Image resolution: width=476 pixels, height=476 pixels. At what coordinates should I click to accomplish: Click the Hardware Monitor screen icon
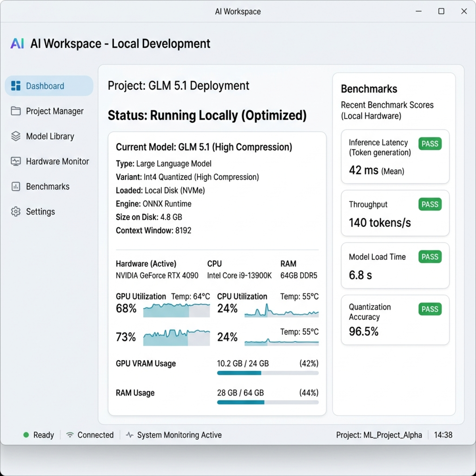click(x=16, y=161)
